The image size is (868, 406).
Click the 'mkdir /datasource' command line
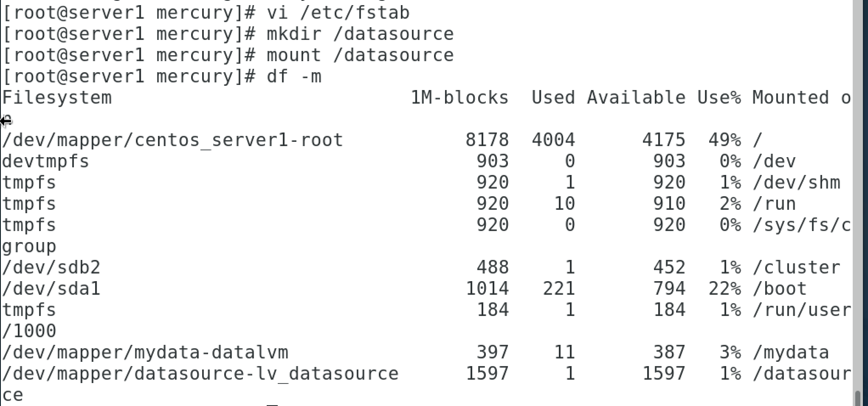tap(228, 34)
